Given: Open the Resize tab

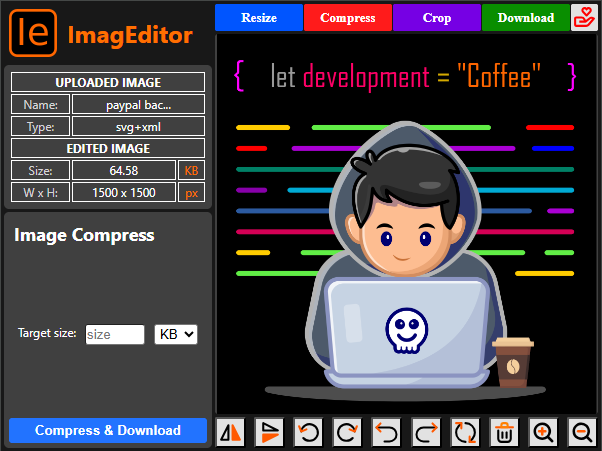Looking at the screenshot, I should (x=259, y=18).
